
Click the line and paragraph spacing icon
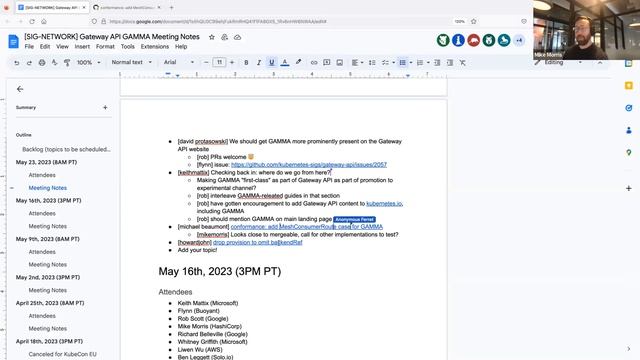click(x=372, y=63)
